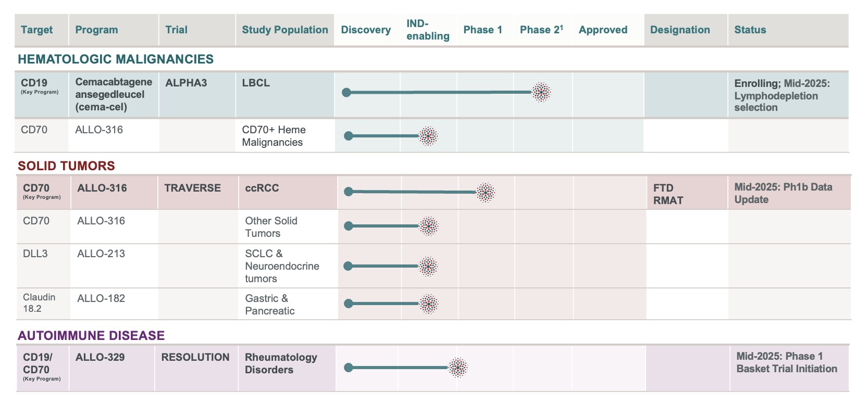Click the Rheumatology Disorders burst marker

point(458,368)
